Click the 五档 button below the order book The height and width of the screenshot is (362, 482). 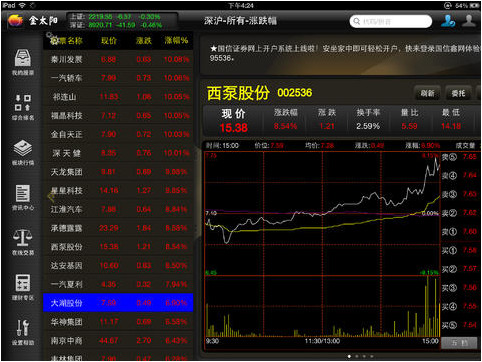459,343
